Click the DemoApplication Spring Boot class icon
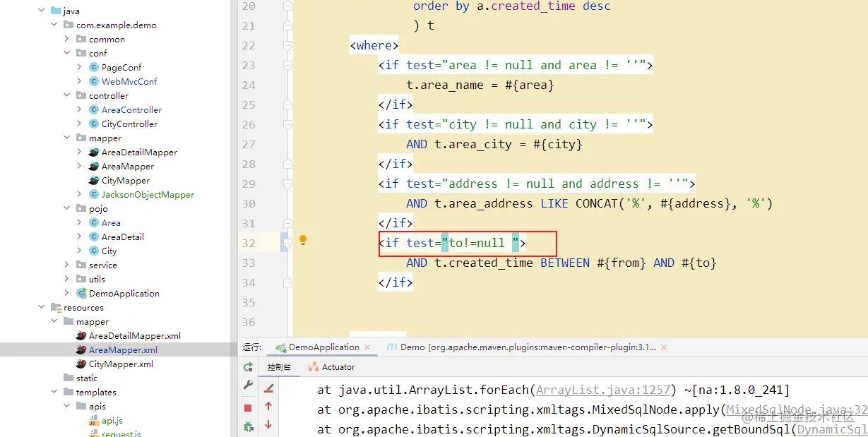Screen dimensions: 868x437 tap(82, 294)
